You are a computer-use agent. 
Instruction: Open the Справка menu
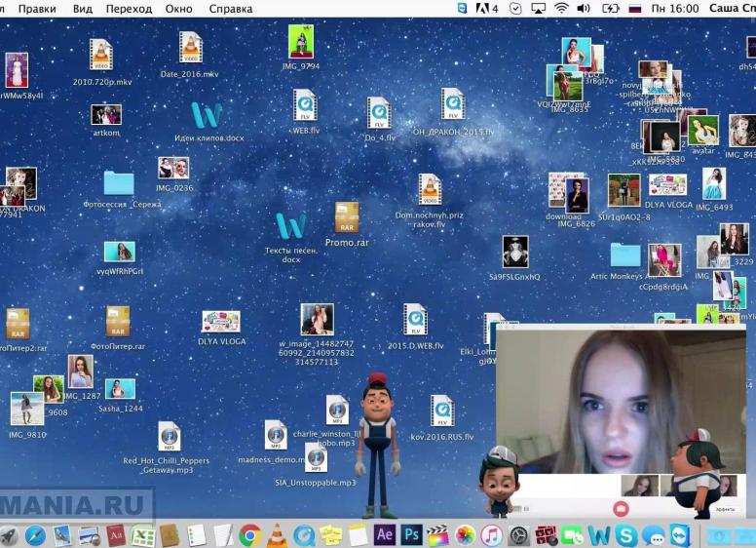pos(231,8)
